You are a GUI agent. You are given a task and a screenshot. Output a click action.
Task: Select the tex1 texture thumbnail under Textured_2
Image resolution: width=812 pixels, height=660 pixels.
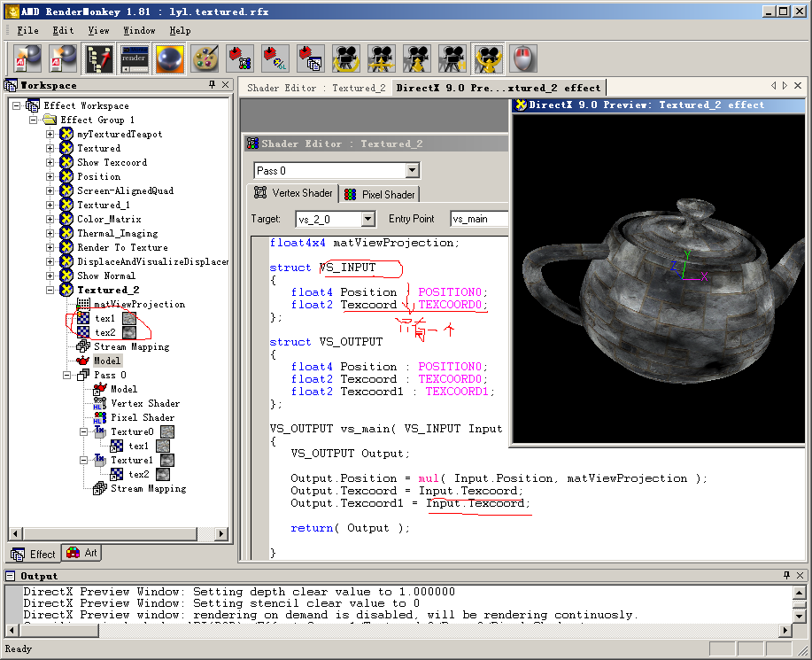(x=129, y=318)
